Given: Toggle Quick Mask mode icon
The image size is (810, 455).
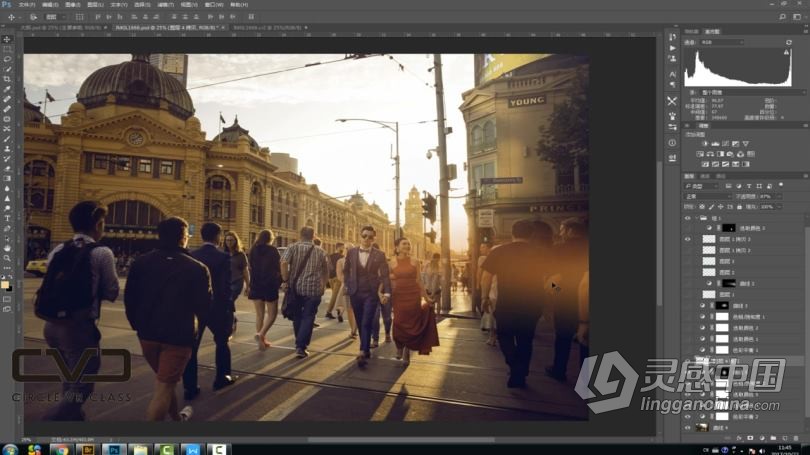Looking at the screenshot, I should 7,300.
